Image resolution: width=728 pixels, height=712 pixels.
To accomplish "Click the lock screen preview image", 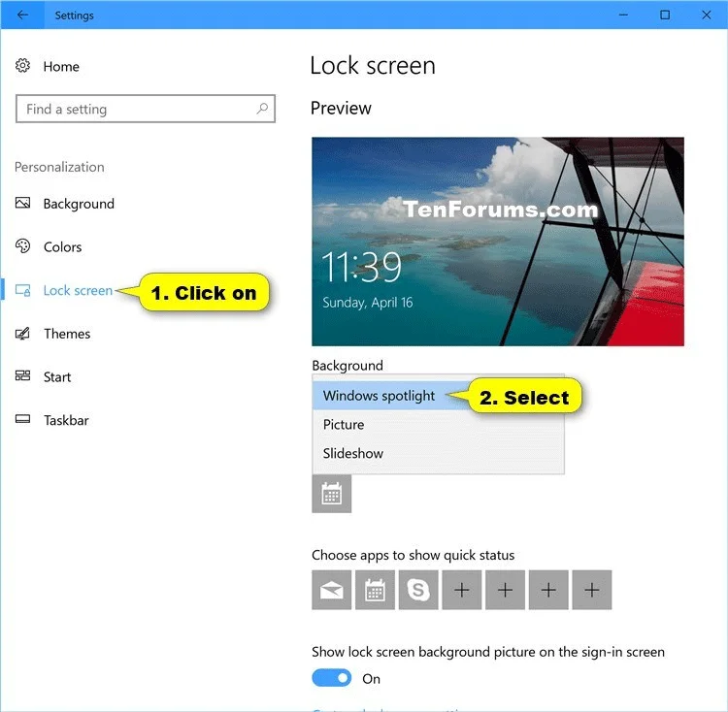I will pyautogui.click(x=498, y=242).
